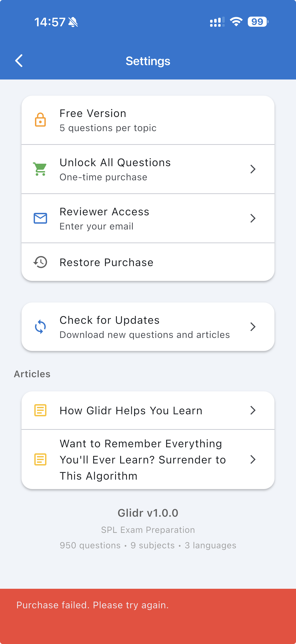
Task: Tap the Purchase failed error banner
Action: tap(148, 610)
